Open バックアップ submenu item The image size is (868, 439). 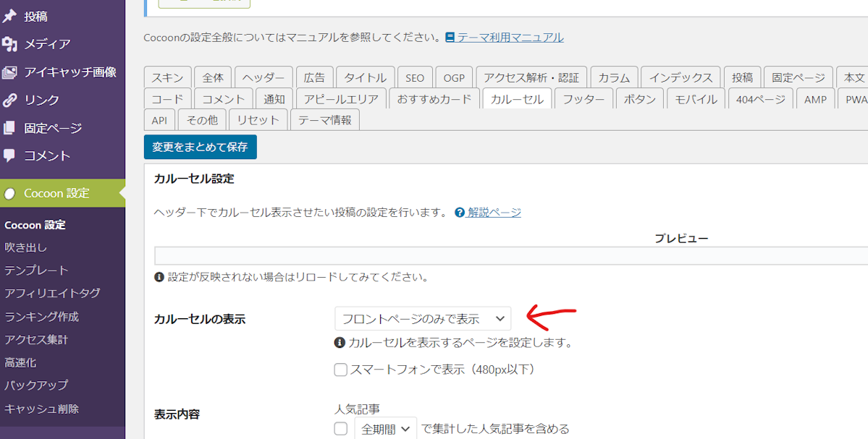36,385
